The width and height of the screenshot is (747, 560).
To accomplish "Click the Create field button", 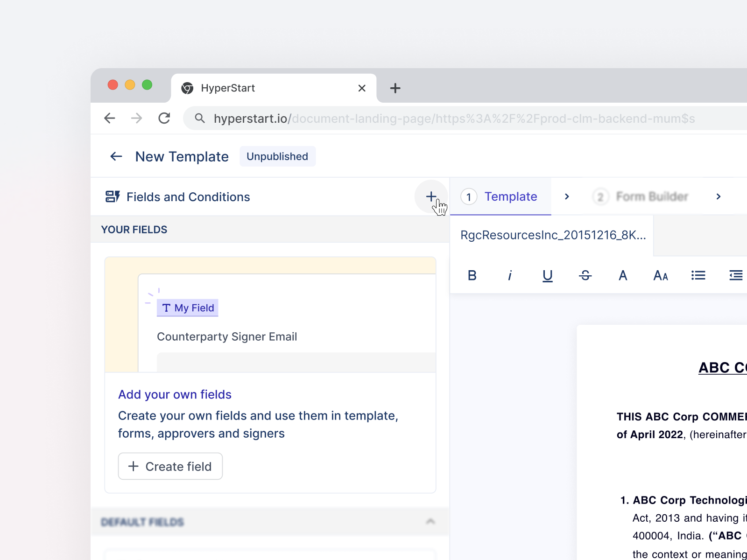I will 170,466.
